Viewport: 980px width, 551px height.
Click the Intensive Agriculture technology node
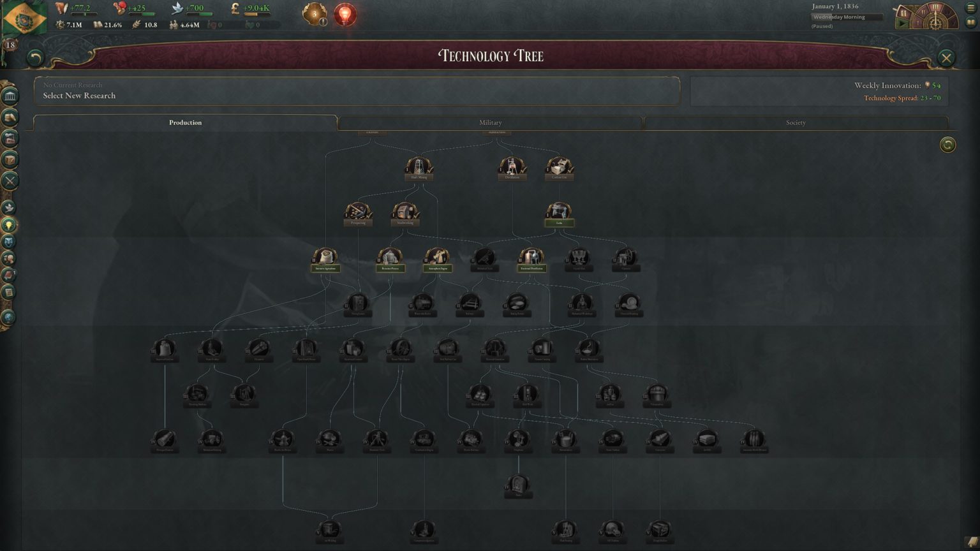click(x=325, y=260)
